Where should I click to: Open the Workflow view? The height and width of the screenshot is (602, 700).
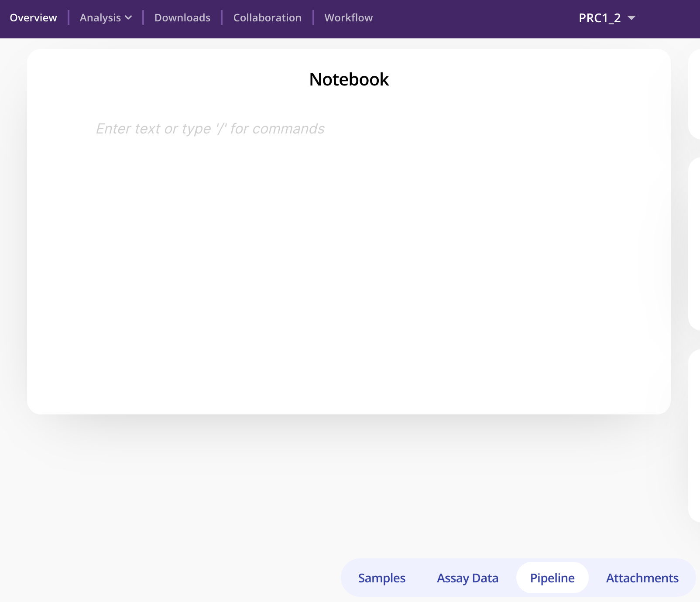click(348, 17)
